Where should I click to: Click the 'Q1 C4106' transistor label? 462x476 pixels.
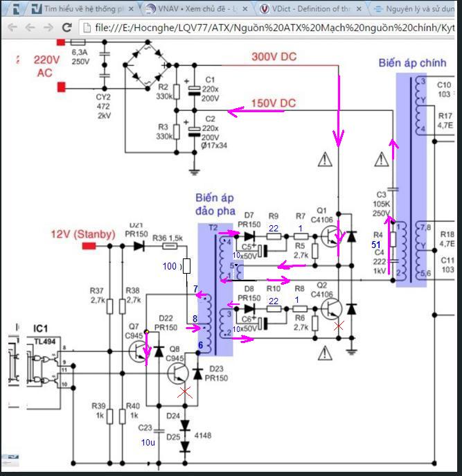tap(322, 215)
